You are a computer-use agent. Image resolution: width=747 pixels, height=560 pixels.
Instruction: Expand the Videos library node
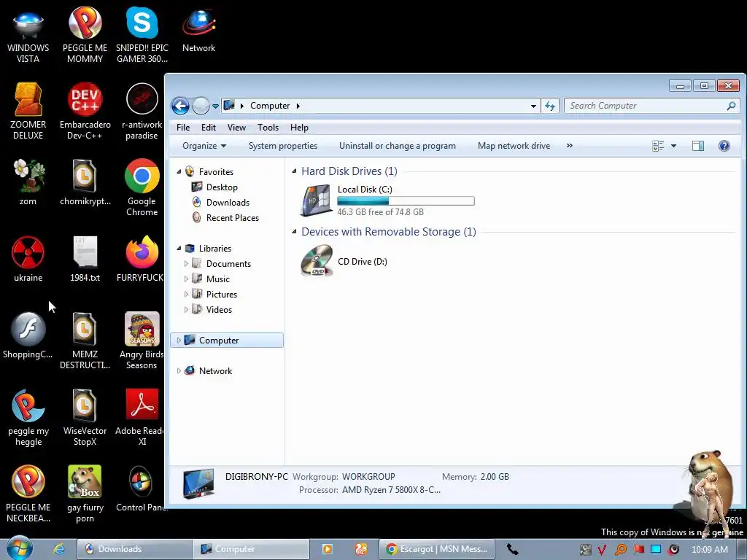186,309
